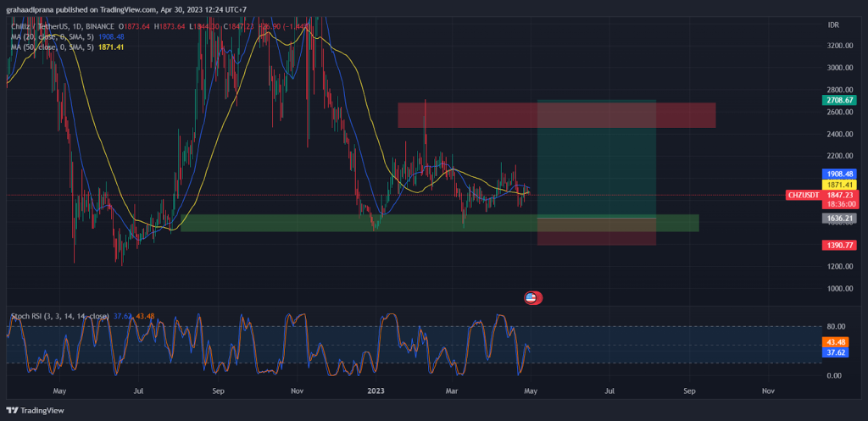Click the CHZUSDT symbol price tag
Image resolution: width=868 pixels, height=421 pixels.
click(804, 195)
